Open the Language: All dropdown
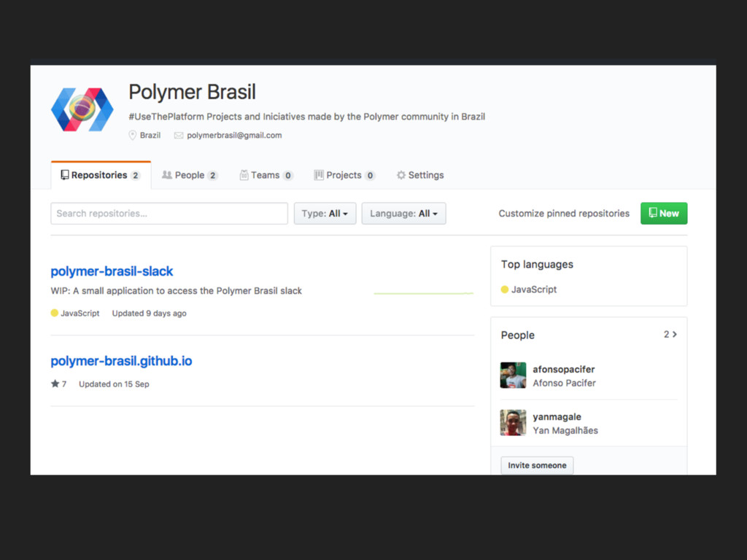The image size is (747, 560). pyautogui.click(x=403, y=214)
